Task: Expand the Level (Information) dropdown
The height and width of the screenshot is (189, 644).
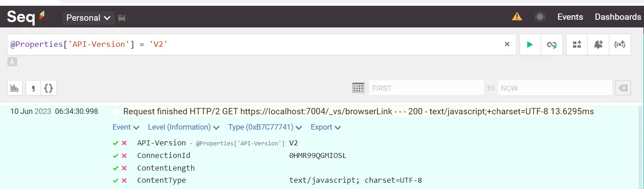Action: click(184, 127)
